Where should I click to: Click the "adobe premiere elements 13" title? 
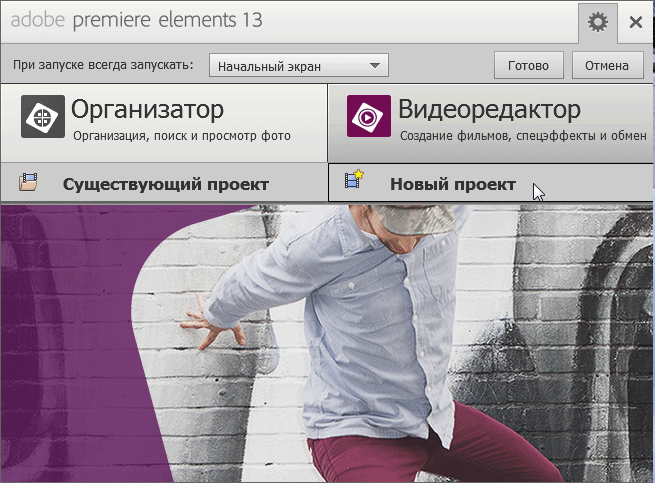(x=136, y=20)
